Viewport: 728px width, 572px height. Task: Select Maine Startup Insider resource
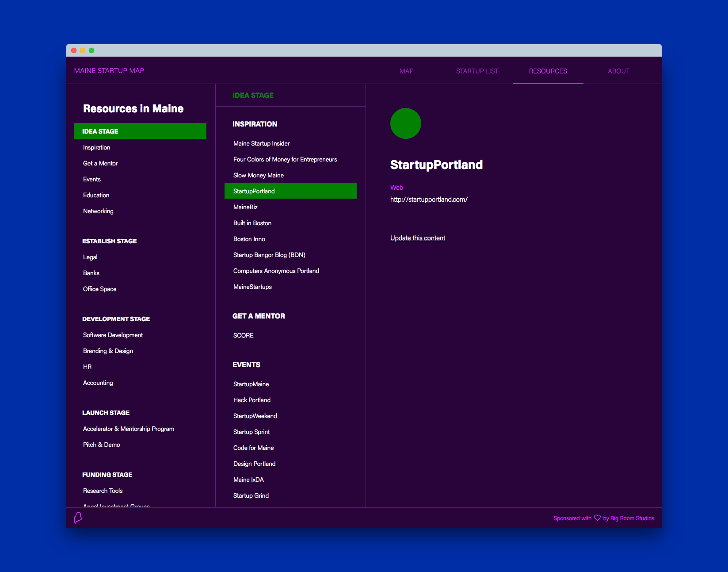[x=262, y=143]
